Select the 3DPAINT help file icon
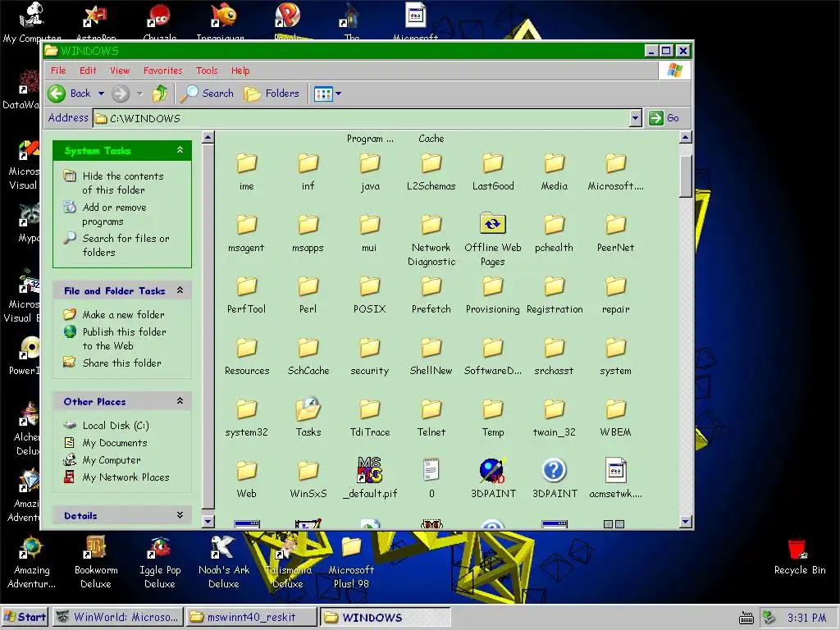Image resolution: width=840 pixels, height=630 pixels. tap(555, 470)
